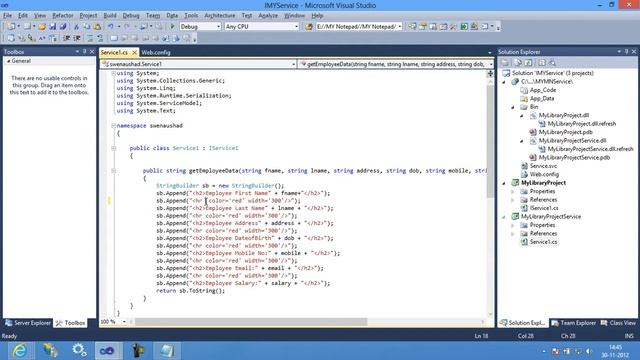Screen dimensions: 640x360
Task: Comment out selected lines icon
Action: pos(90,38)
